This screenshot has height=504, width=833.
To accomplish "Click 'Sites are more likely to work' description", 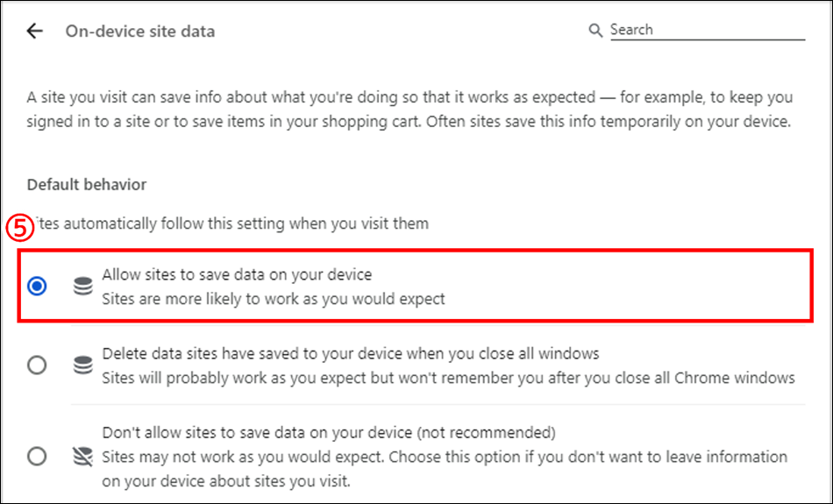I will coord(274,299).
